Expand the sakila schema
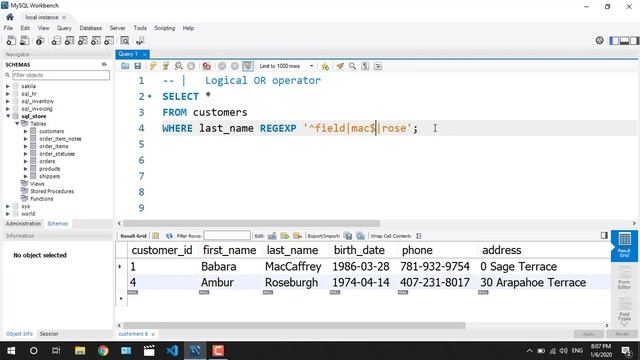The width and height of the screenshot is (640, 360). point(8,87)
